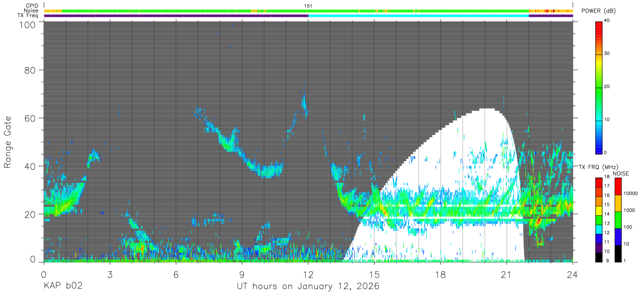Click the x-axis tick label "21"

coord(507,274)
